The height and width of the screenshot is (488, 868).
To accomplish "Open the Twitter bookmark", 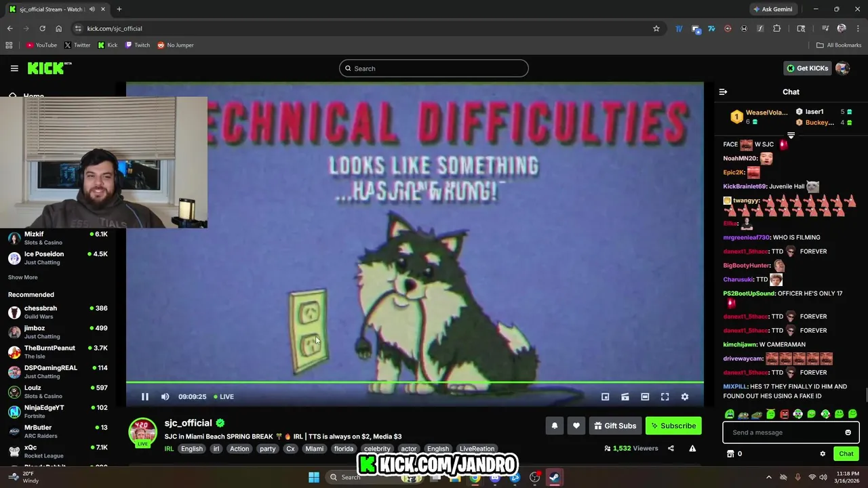I will pyautogui.click(x=77, y=45).
